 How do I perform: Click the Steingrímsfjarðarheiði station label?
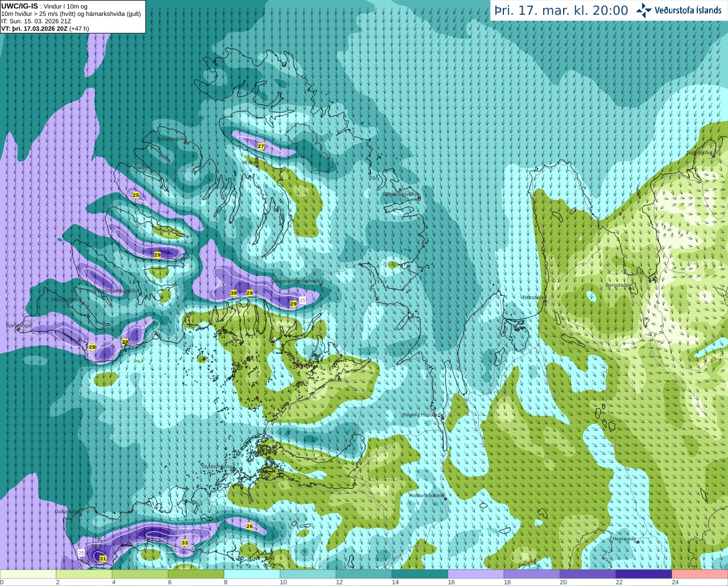click(295, 280)
